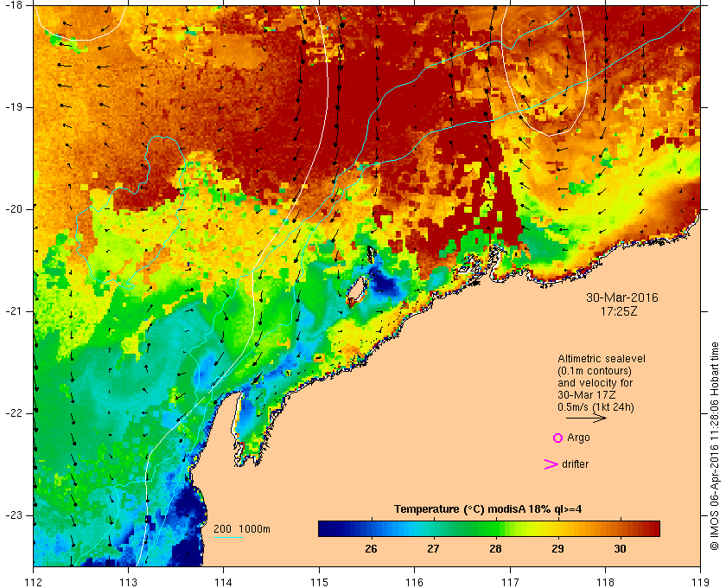Click the '(0.1m contours)' text

(595, 371)
